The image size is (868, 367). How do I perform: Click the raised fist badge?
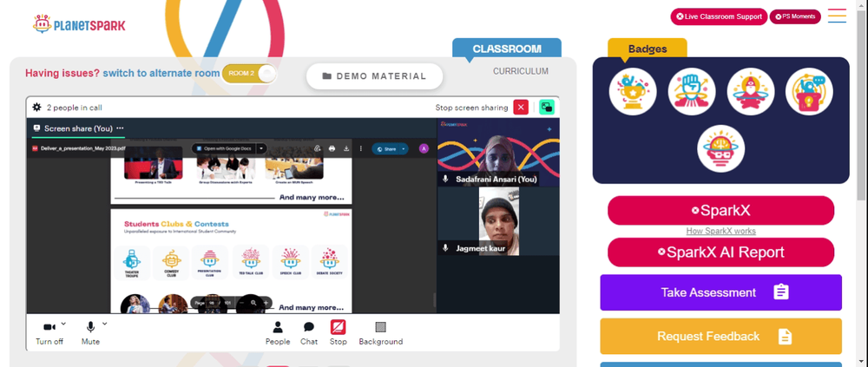[692, 92]
